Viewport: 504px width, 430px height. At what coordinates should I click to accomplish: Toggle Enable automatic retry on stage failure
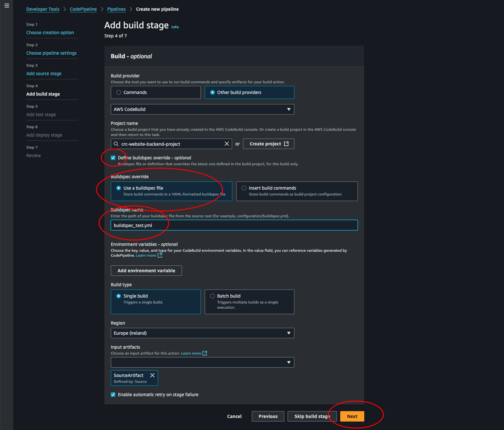coord(113,395)
